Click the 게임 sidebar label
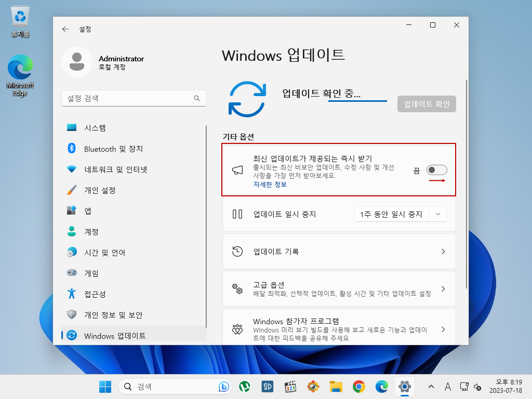532x399 pixels. 91,273
